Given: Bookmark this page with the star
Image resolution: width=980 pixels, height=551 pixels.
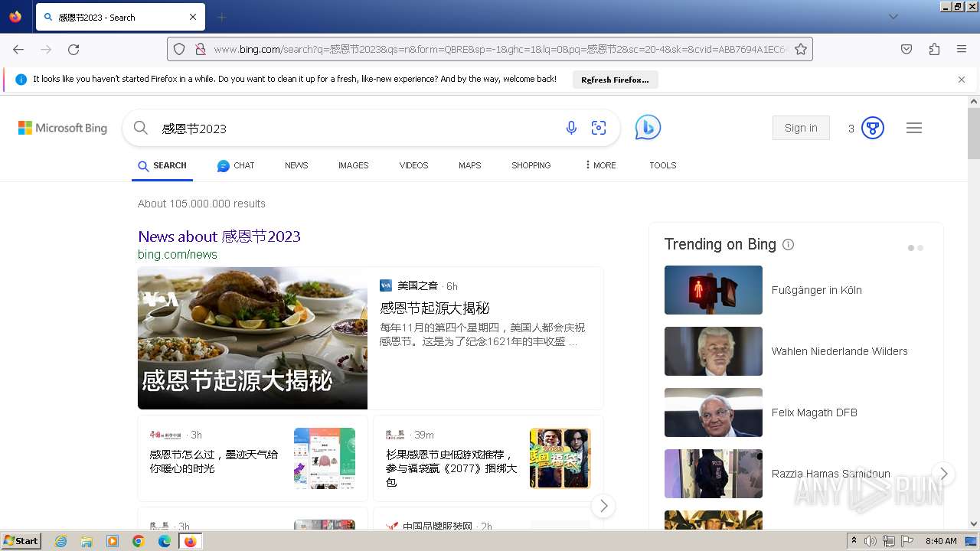Looking at the screenshot, I should 801,49.
